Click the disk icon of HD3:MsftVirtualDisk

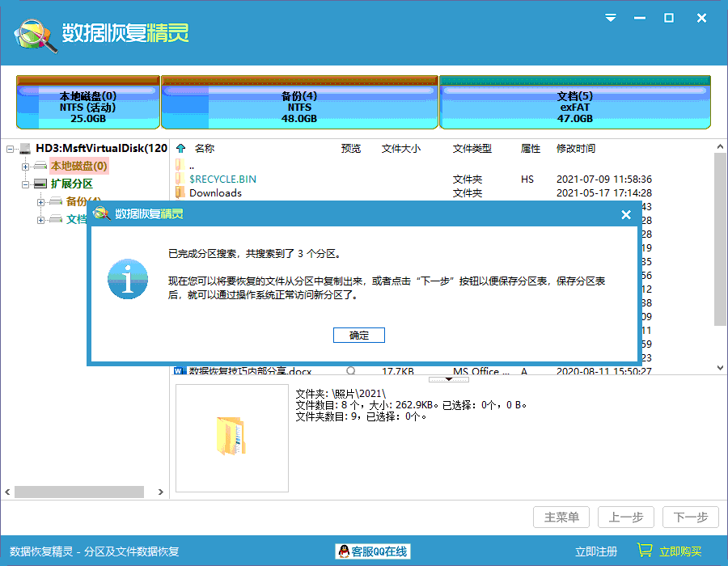coord(24,148)
